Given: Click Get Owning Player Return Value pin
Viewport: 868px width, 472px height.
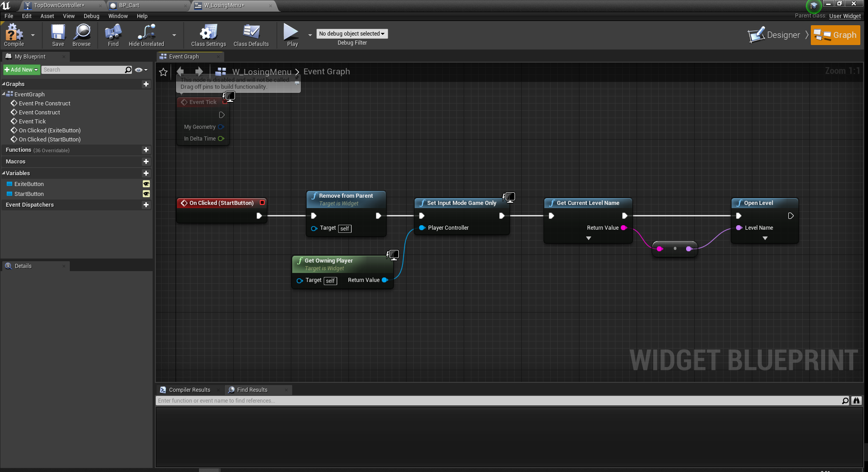Looking at the screenshot, I should click(x=385, y=280).
